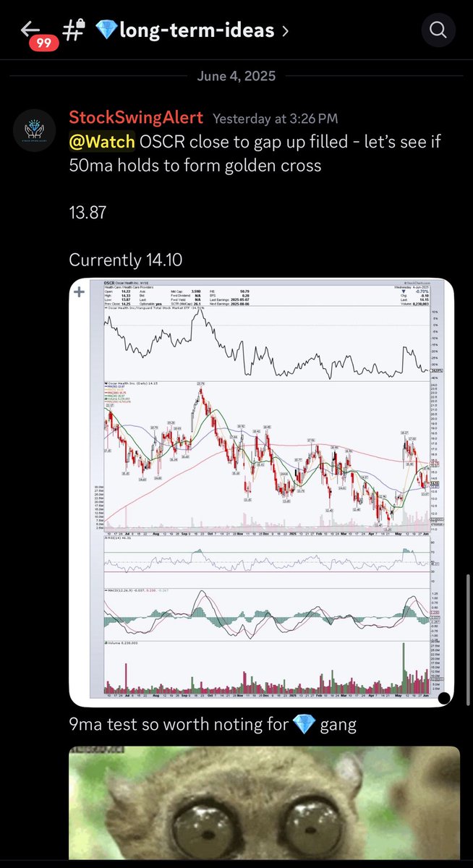This screenshot has height=868, width=473.
Task: Open search with the magnifier icon
Action: coord(438,30)
